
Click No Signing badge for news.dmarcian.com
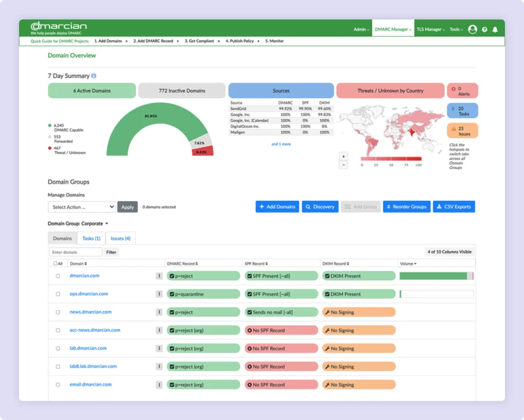[x=359, y=312]
